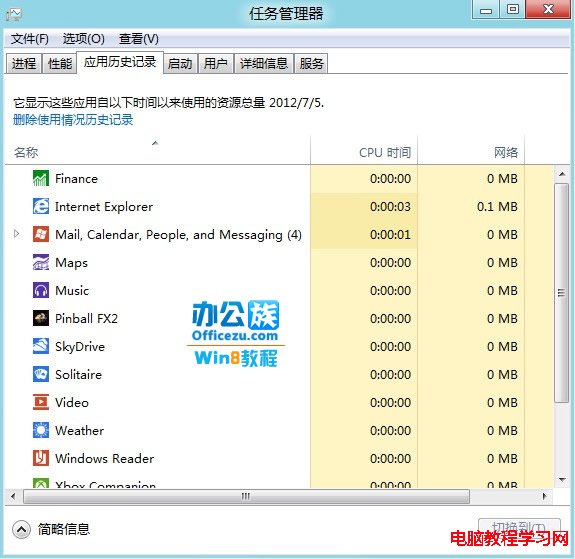Sort by the 网络 column header
575x559 pixels.
tap(471, 151)
